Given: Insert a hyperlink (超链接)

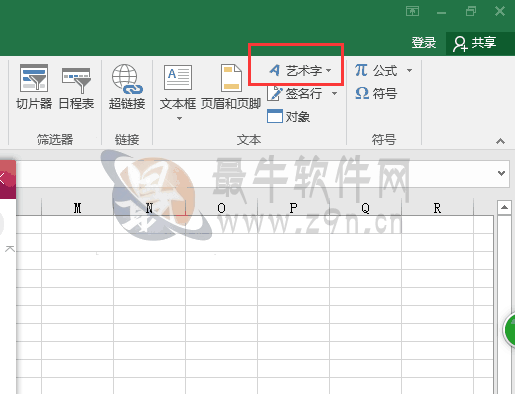Looking at the screenshot, I should click(x=127, y=87).
